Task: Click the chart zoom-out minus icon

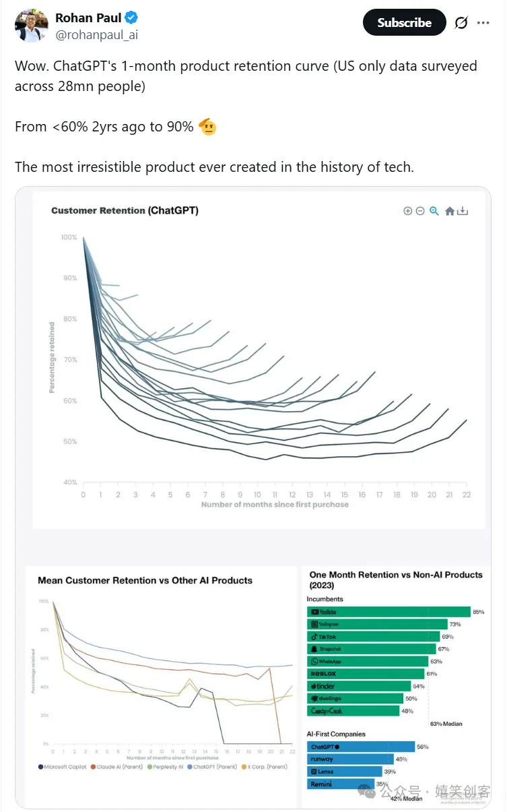Action: (420, 211)
